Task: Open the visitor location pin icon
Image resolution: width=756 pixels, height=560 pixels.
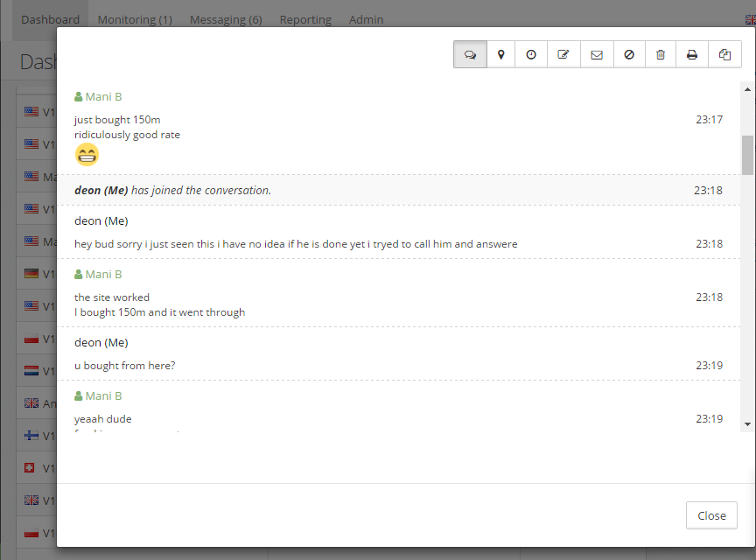Action: [x=501, y=54]
